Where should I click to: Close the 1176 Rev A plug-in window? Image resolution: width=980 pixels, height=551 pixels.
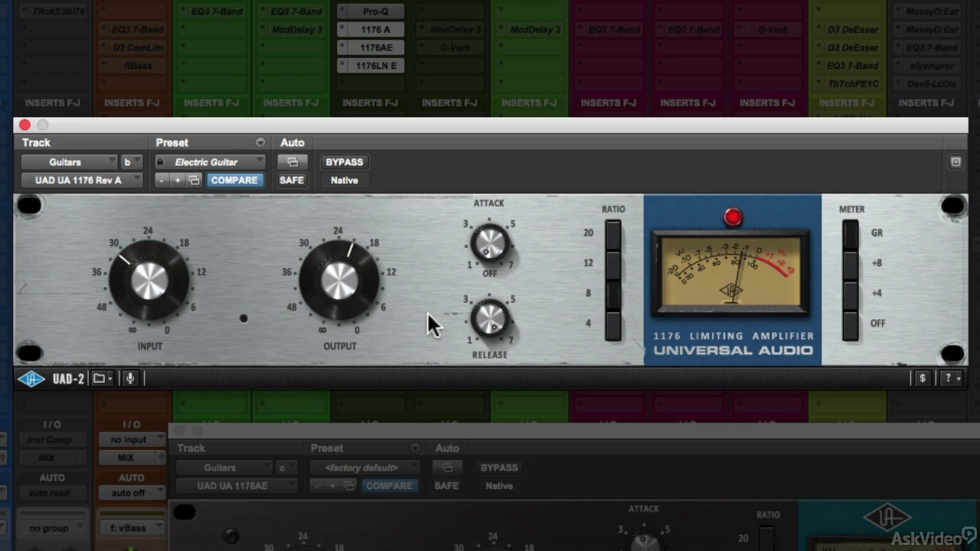[x=24, y=125]
